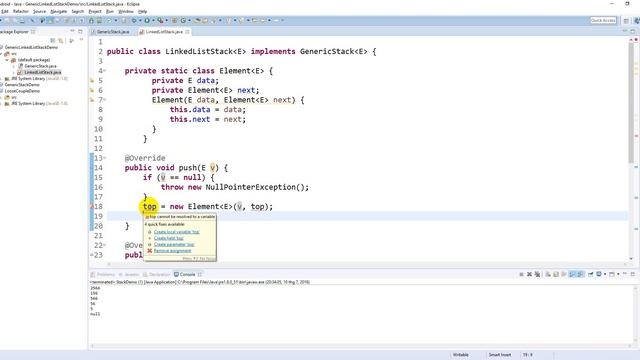Open the Help menu
Screen dimensions: 640x360
(142, 11)
